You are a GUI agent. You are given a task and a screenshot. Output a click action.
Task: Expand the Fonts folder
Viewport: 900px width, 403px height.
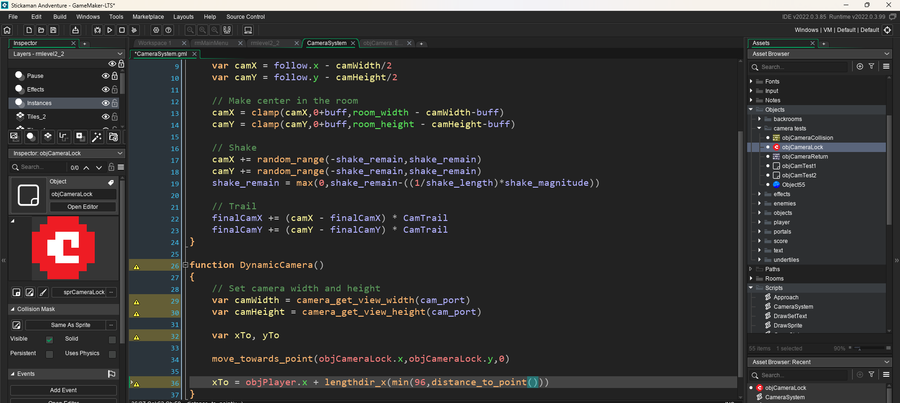751,82
